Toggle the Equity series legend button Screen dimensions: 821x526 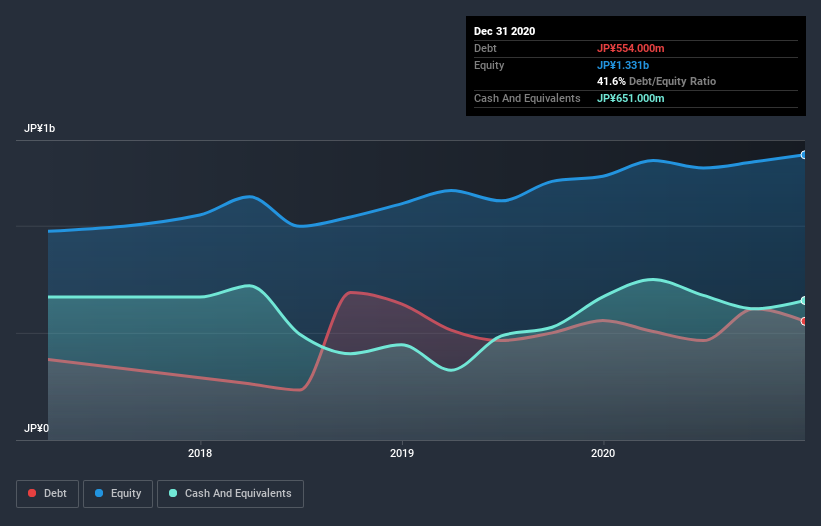tap(118, 494)
